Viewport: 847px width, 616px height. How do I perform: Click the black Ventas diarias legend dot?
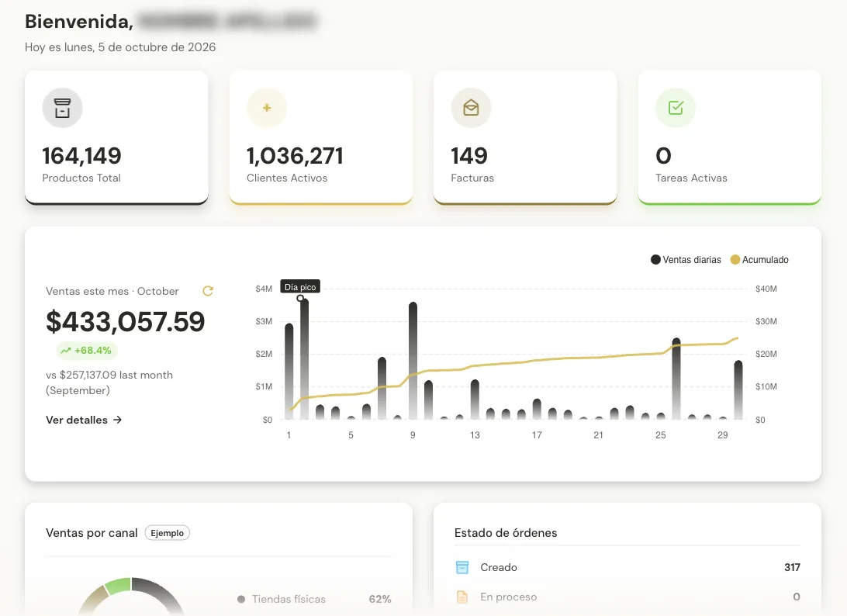pyautogui.click(x=655, y=260)
